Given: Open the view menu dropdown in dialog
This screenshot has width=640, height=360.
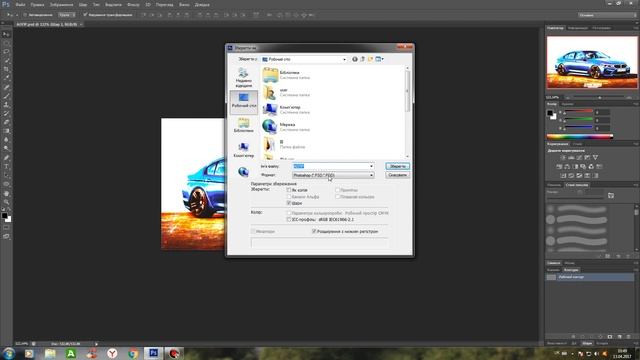Looking at the screenshot, I should 380,59.
